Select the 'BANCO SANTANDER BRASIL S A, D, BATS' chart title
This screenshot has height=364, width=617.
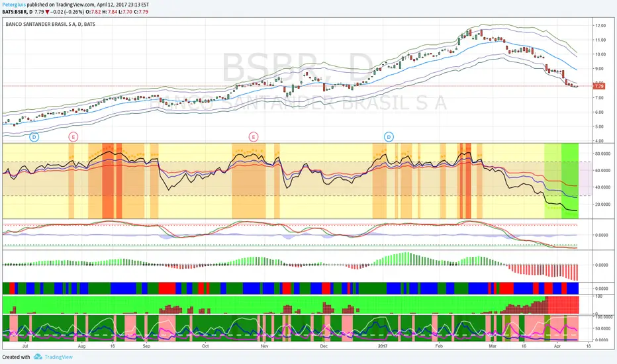(x=50, y=24)
